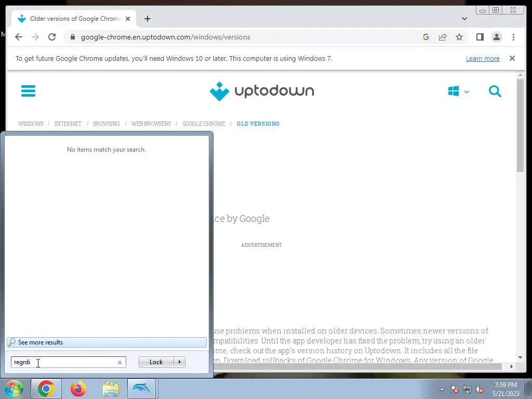This screenshot has width=532, height=399.
Task: Toggle Chrome side panel
Action: 480,37
